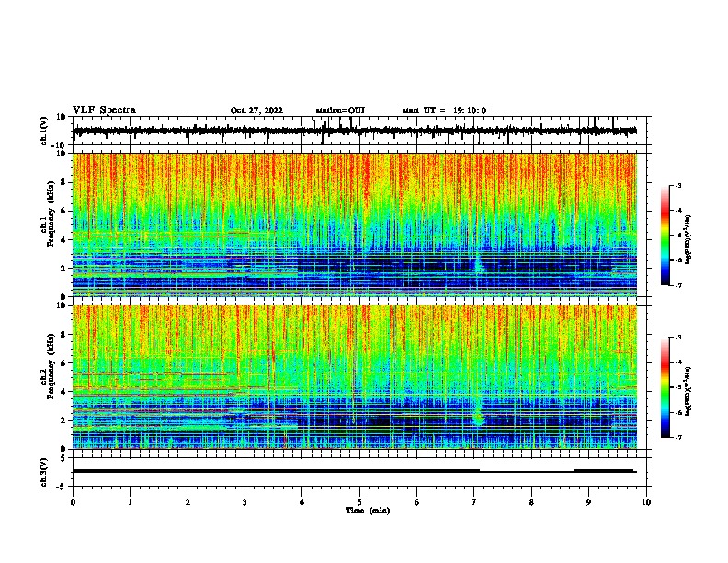Screen dimensions: 728x563
Task: Click the '8' kHz tick on ch.1 frequency axis
Action: point(64,182)
